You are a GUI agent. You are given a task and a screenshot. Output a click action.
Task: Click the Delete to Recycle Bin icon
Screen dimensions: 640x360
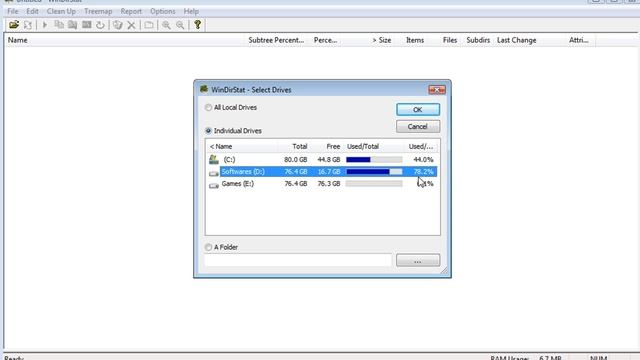[118, 25]
